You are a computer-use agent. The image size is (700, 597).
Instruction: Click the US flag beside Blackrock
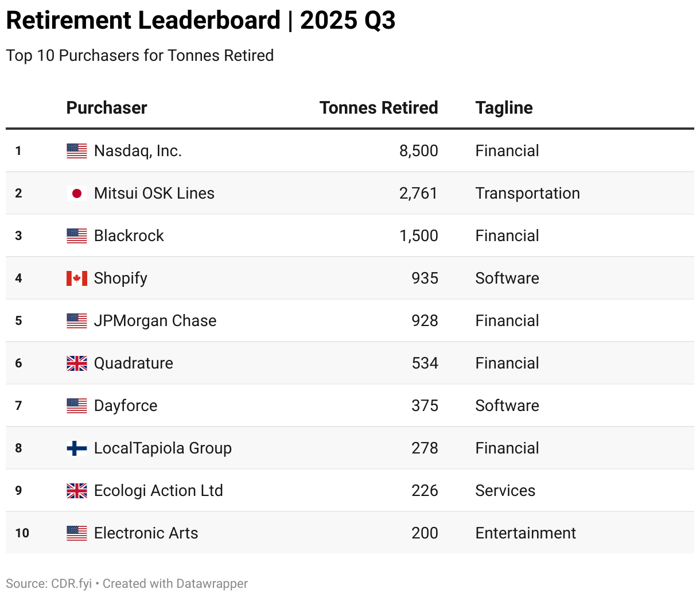click(x=77, y=236)
